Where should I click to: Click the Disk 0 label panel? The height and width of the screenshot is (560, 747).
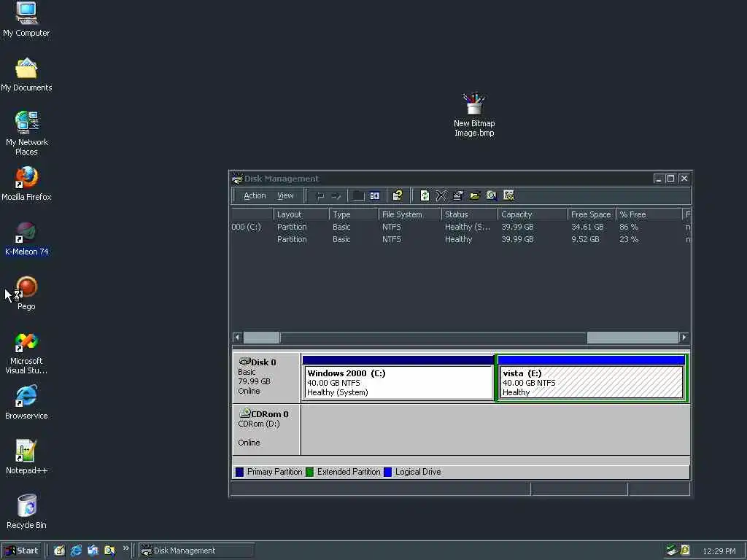[266, 378]
